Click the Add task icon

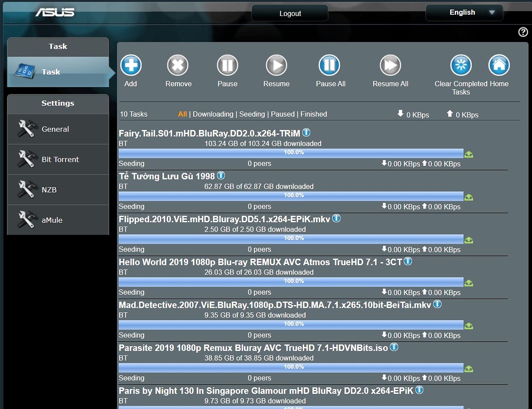tap(131, 66)
